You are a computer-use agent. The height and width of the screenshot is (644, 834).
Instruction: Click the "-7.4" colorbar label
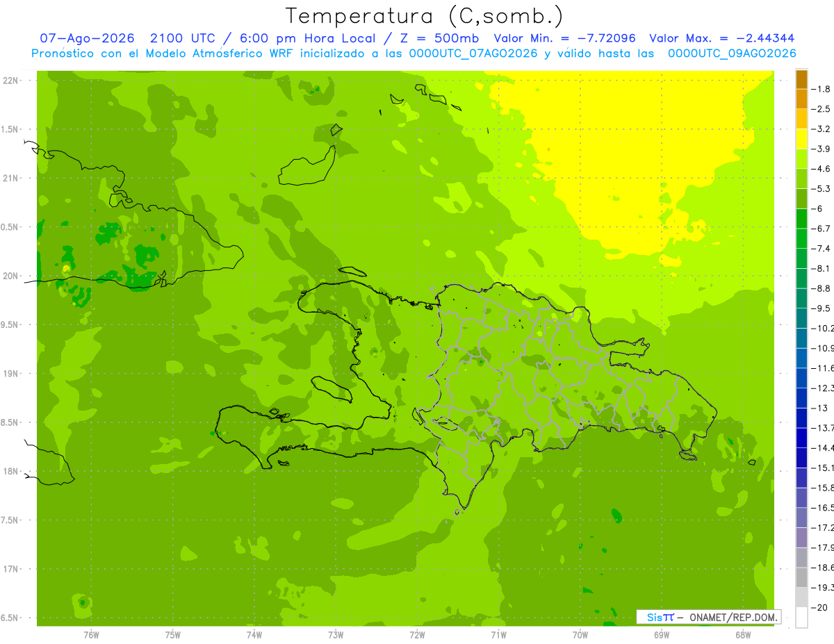pyautogui.click(x=822, y=249)
